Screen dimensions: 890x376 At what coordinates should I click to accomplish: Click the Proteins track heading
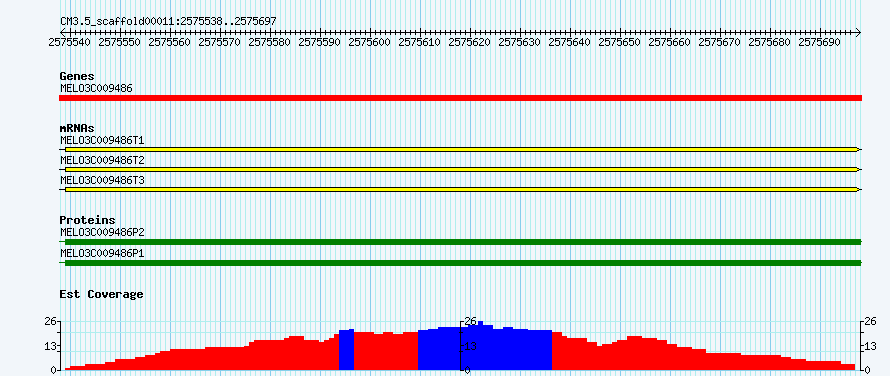(x=87, y=220)
